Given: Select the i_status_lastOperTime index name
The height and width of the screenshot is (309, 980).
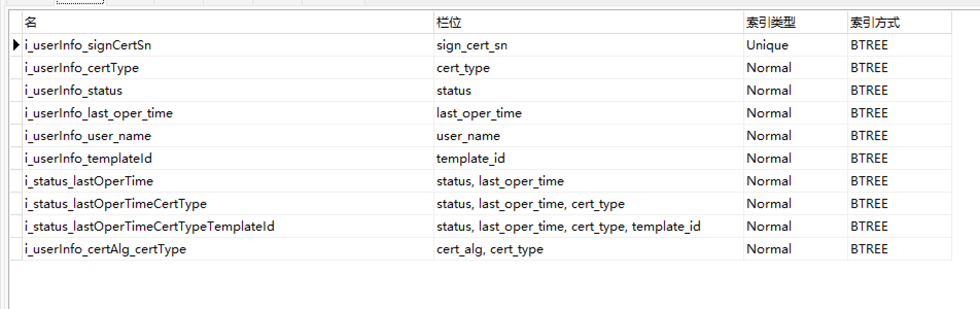Looking at the screenshot, I should [89, 181].
